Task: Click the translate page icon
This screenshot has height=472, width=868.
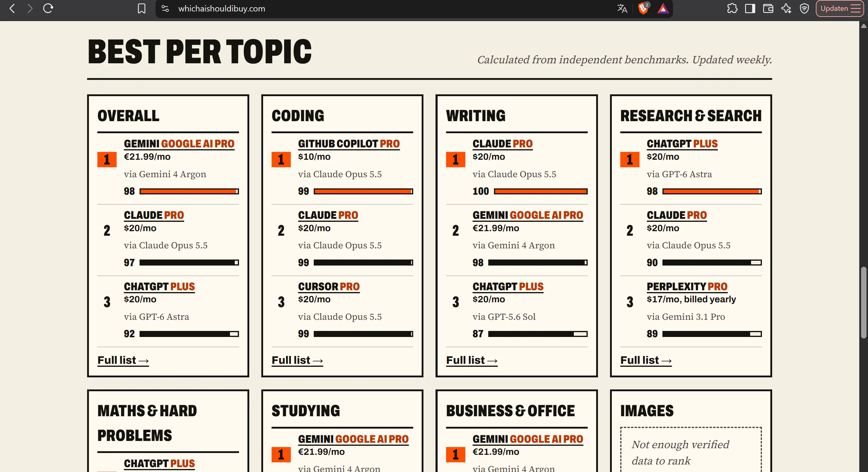Action: (x=622, y=8)
